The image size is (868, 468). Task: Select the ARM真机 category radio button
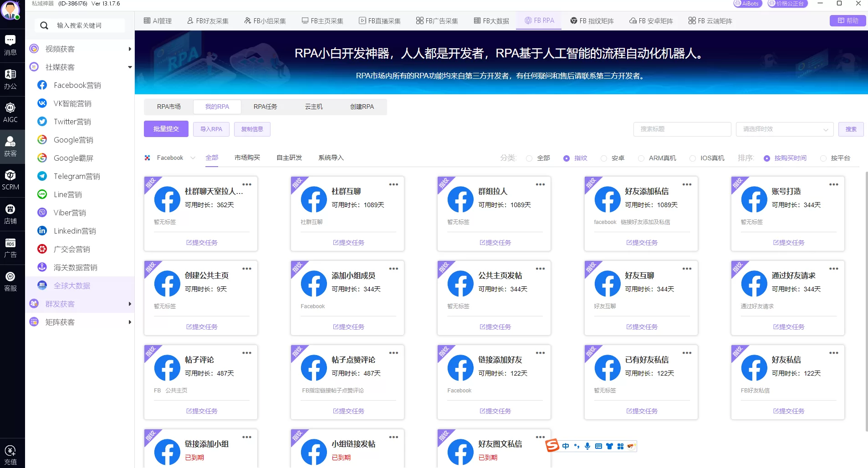641,158
